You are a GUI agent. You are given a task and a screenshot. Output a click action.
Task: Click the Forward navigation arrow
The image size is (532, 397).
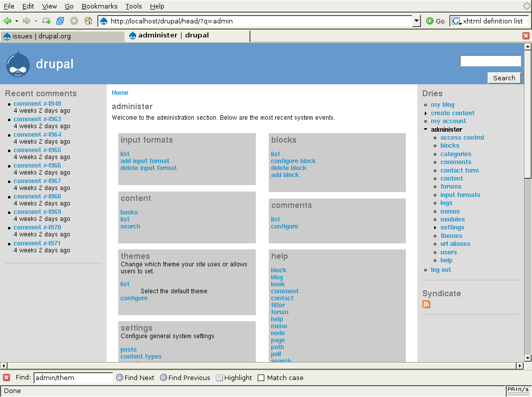point(25,20)
